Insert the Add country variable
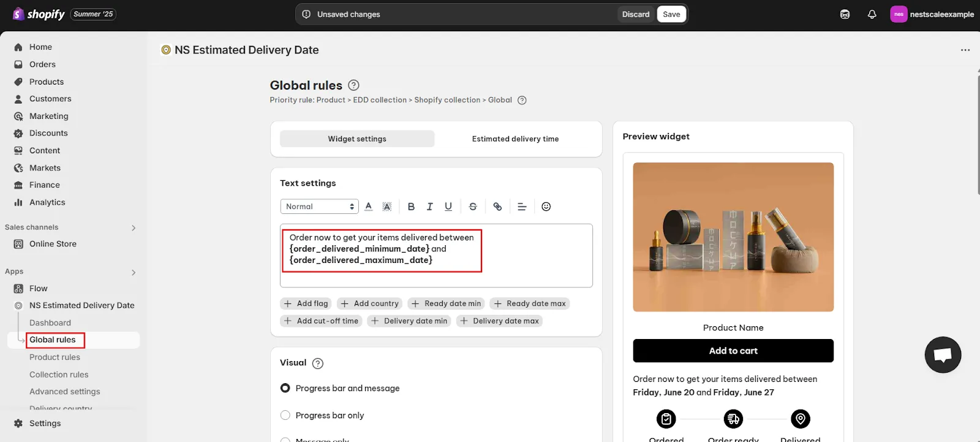 pos(369,303)
